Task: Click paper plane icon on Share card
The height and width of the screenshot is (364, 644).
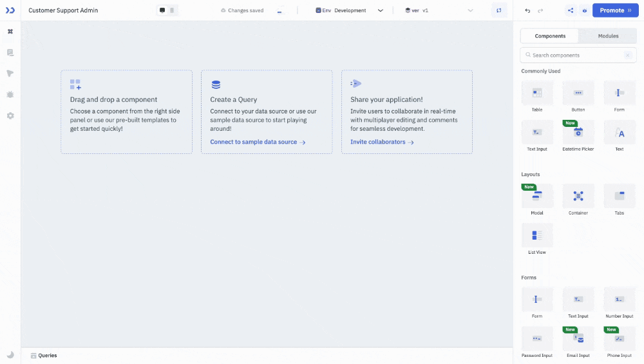Action: 355,84
